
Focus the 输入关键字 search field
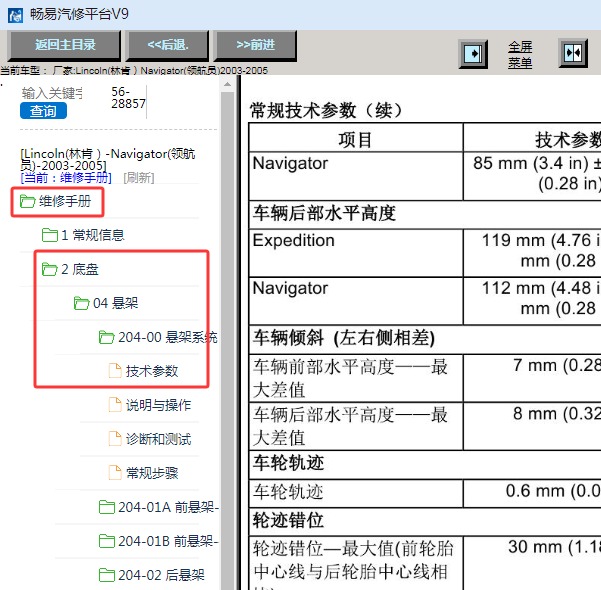pyautogui.click(x=52, y=93)
